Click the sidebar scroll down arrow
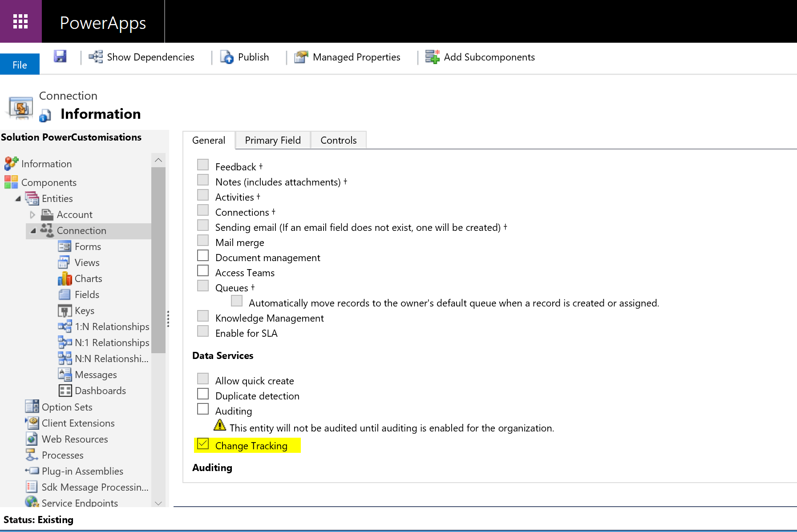This screenshot has height=532, width=797. 158,503
